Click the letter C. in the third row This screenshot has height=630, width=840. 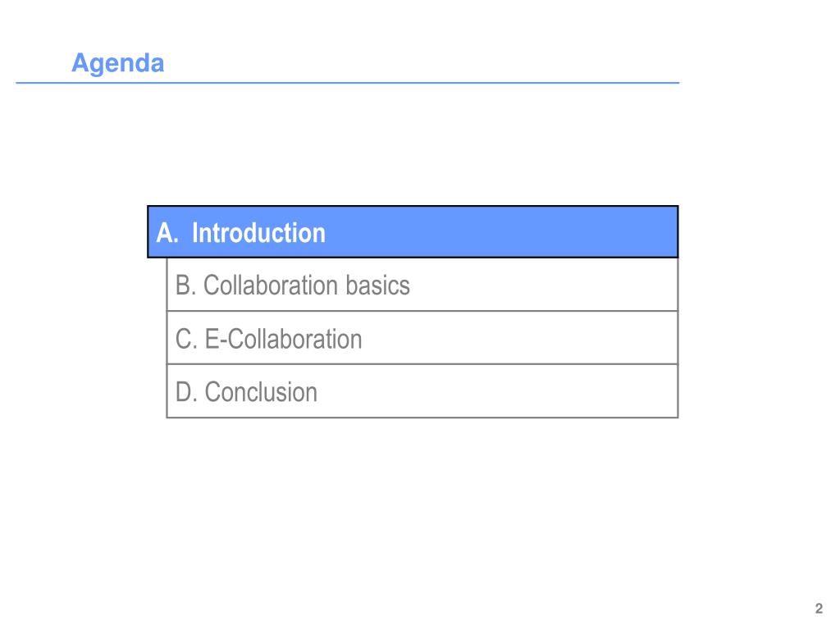pos(186,340)
